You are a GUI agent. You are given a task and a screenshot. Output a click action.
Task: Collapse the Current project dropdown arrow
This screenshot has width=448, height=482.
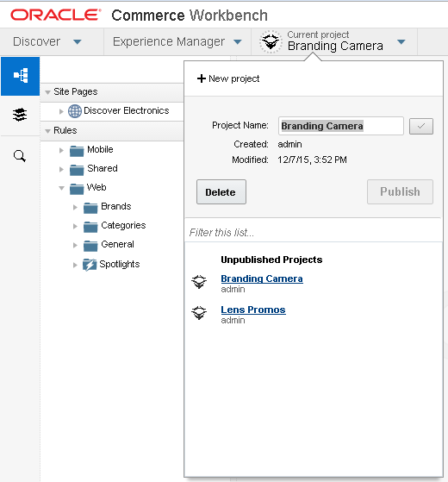click(x=401, y=41)
